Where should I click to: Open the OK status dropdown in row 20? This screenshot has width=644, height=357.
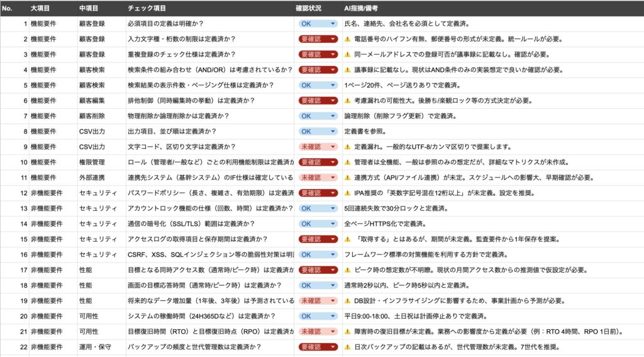[x=333, y=316]
